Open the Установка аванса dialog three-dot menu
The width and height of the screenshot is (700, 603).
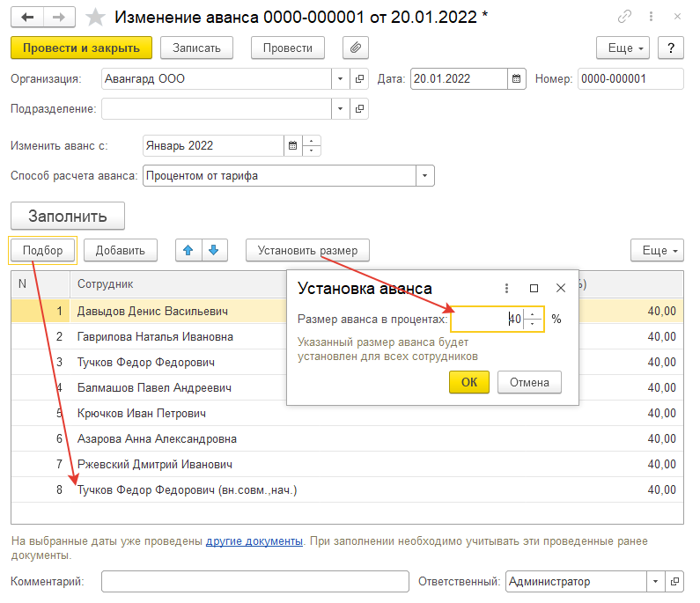tap(506, 289)
